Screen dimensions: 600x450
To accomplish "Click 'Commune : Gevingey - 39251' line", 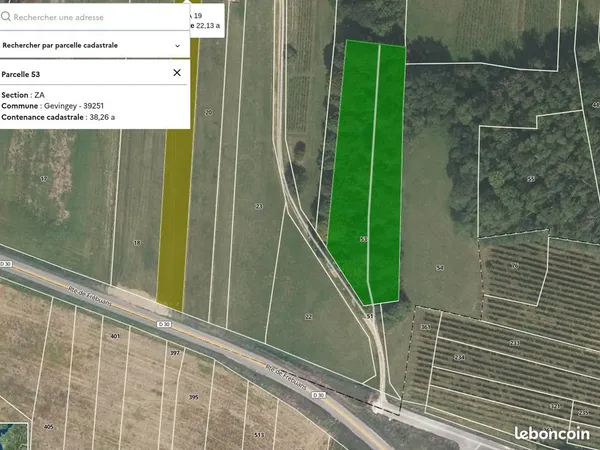I will pos(52,106).
